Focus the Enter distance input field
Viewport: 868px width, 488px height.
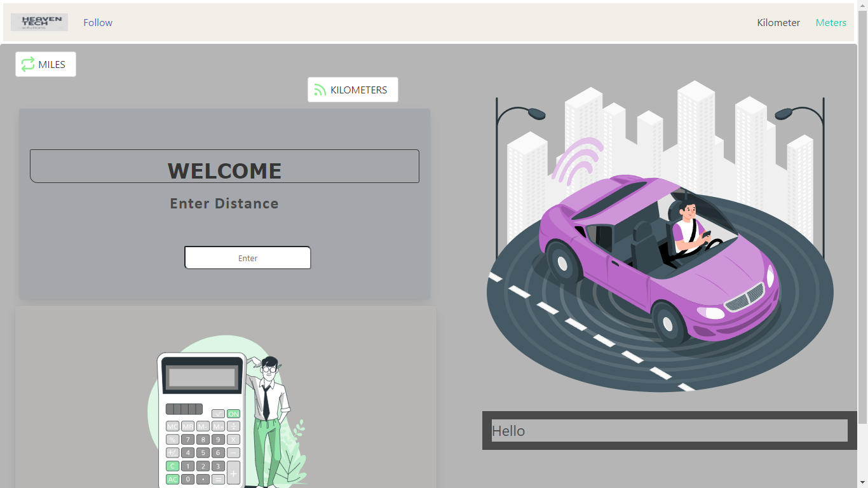point(247,258)
